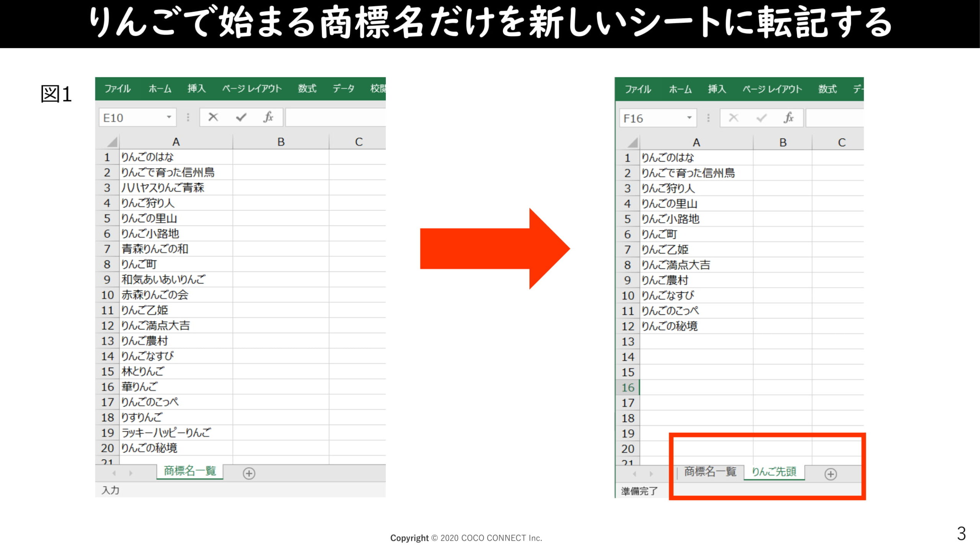The width and height of the screenshot is (980, 551).
Task: Click next sheet arrow in left Excel
Action: (x=131, y=473)
